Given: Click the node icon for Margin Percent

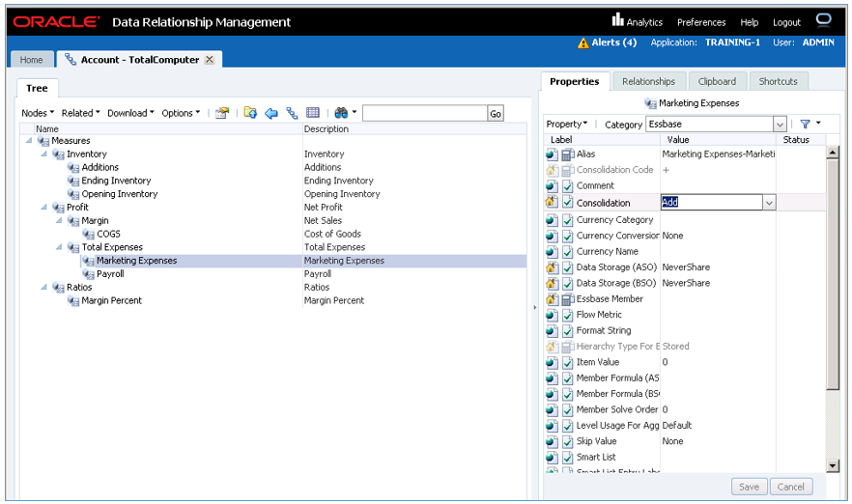Looking at the screenshot, I should point(73,301).
